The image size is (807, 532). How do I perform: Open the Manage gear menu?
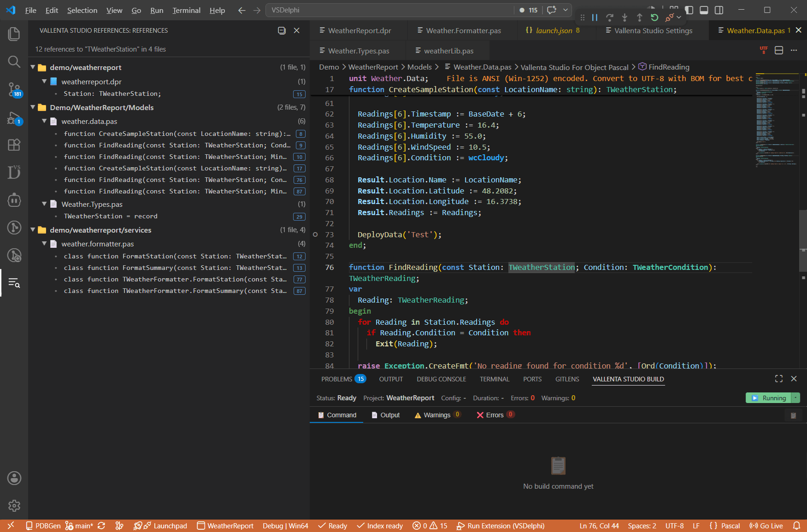tap(14, 506)
